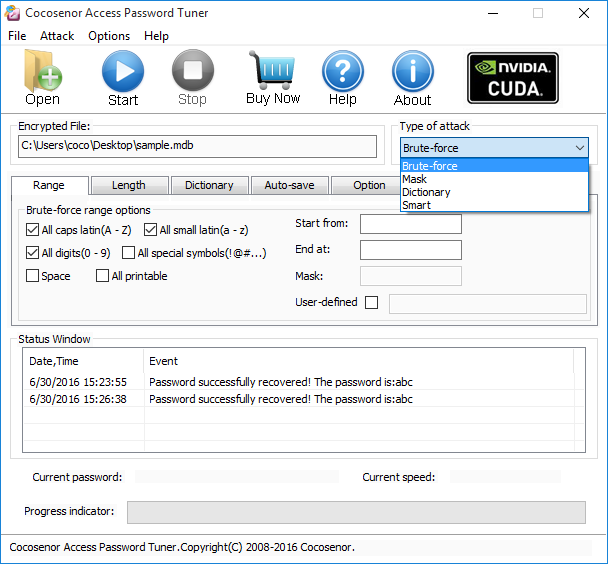Screen dimensions: 608x564
Task: Switch to the Dictionary tab
Action: [x=209, y=185]
